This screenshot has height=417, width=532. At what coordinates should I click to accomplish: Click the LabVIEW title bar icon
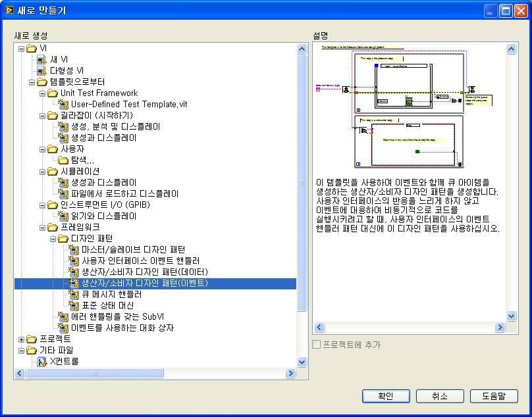[9, 10]
